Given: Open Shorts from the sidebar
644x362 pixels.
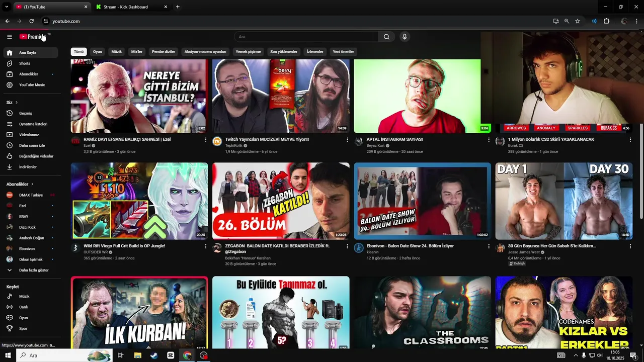Looking at the screenshot, I should click(x=30, y=63).
